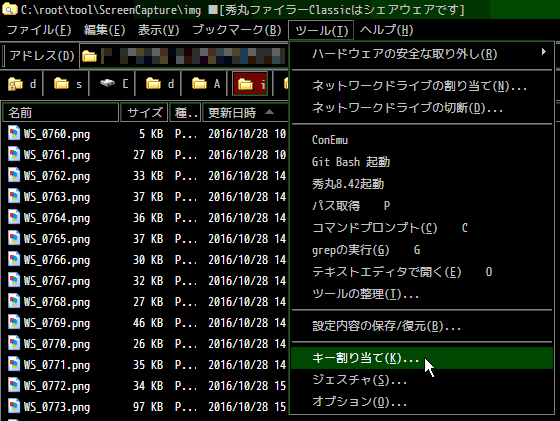Open the 編集(E) menu
The width and height of the screenshot is (560, 421).
[104, 30]
